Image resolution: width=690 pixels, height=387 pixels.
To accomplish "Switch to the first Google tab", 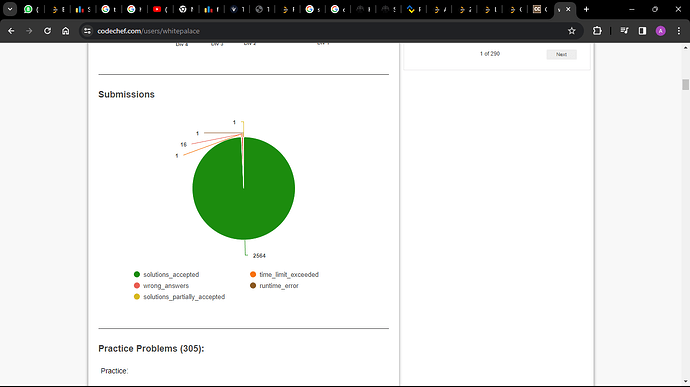I will (x=106, y=9).
